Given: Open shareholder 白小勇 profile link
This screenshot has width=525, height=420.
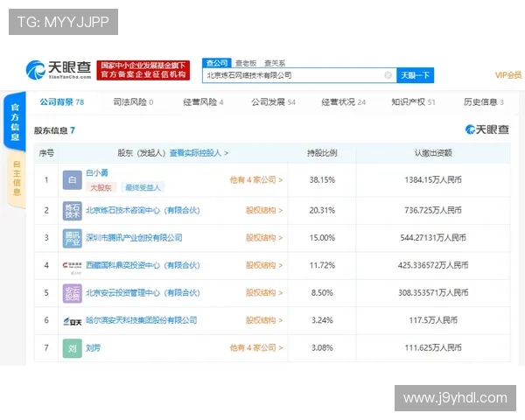Looking at the screenshot, I should [x=97, y=173].
